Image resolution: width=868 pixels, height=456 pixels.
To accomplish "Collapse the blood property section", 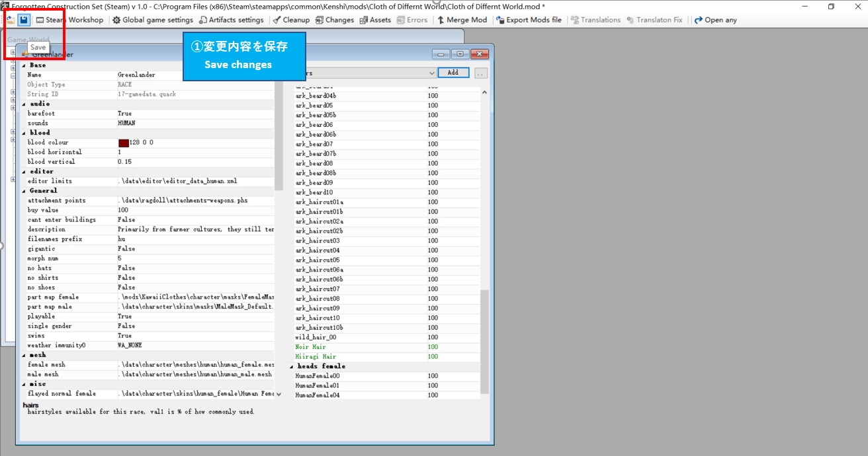I will click(x=24, y=133).
